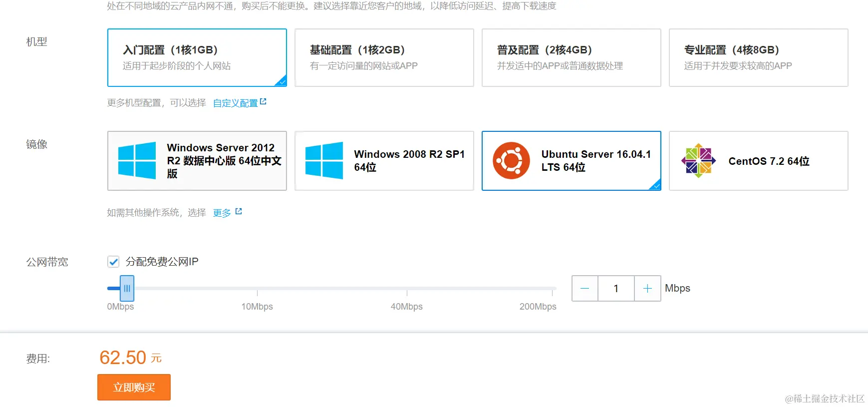The image size is (868, 407).
Task: Click Windows logo on 2008 R2 card
Action: (x=324, y=161)
